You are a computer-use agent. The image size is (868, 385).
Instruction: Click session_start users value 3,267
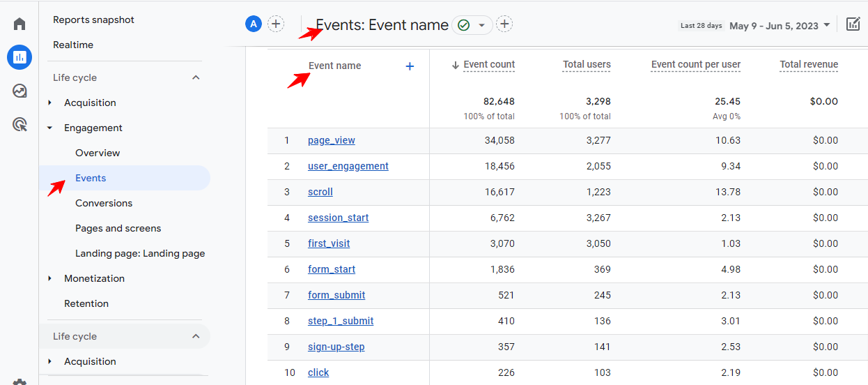[x=598, y=218]
